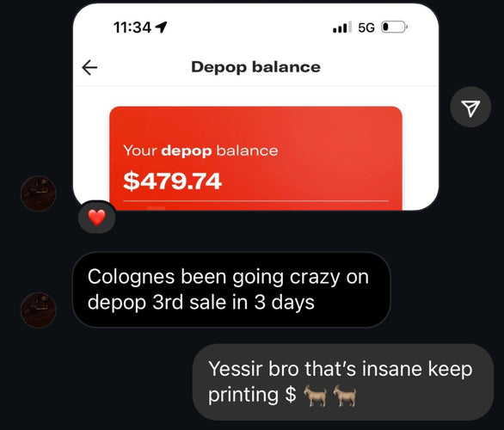Tap the location arrow next to 11:34
Screen dimensions: 504x430
161,28
